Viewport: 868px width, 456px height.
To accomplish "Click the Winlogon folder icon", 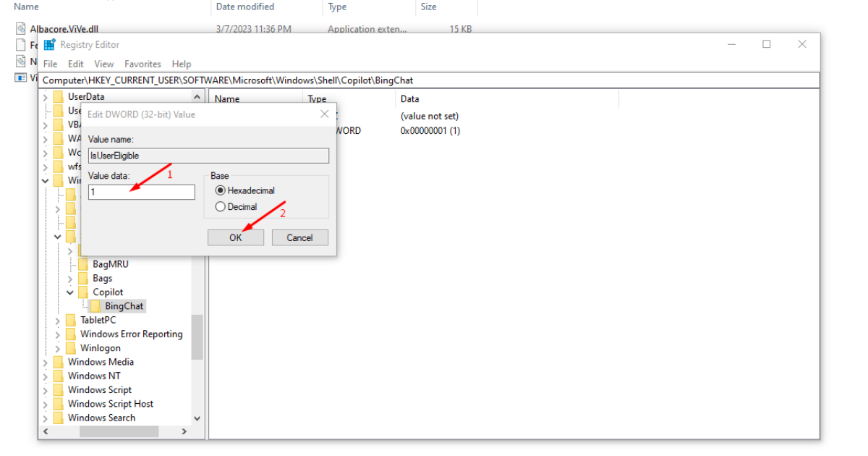I will click(x=71, y=348).
